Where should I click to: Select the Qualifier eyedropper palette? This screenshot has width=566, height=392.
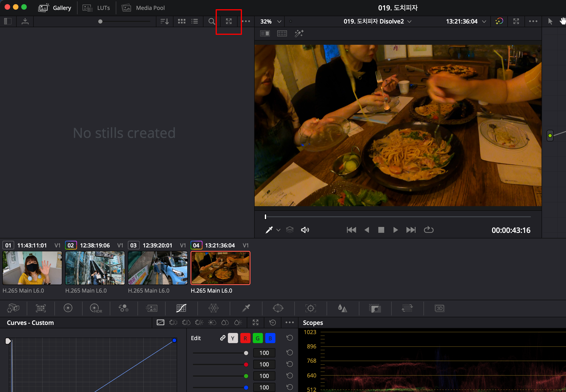pyautogui.click(x=246, y=308)
